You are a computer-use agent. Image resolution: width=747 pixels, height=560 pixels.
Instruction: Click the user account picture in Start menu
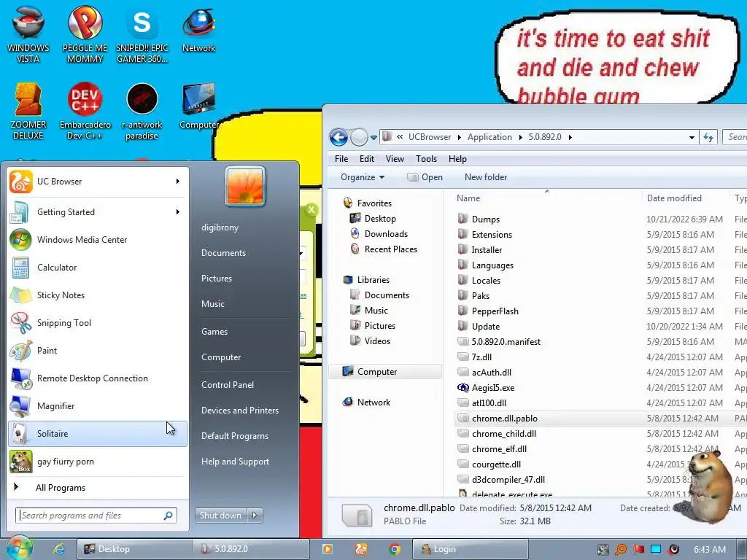(x=245, y=186)
